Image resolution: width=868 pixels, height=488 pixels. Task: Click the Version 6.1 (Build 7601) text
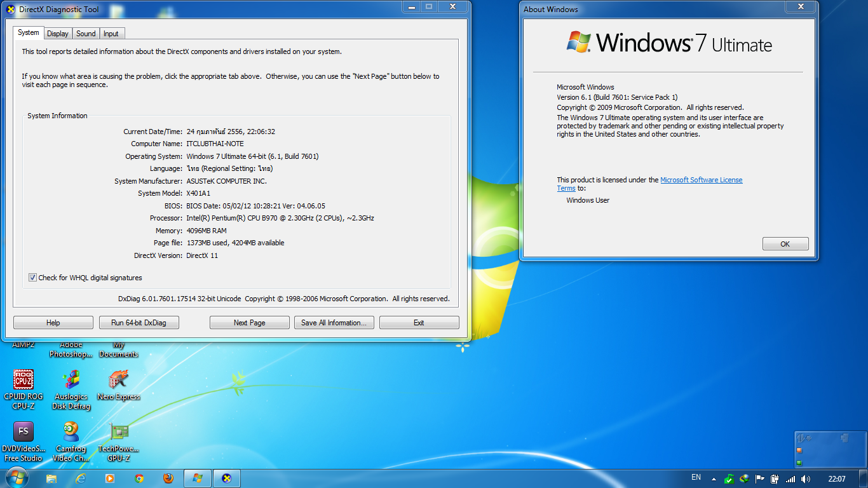(617, 97)
